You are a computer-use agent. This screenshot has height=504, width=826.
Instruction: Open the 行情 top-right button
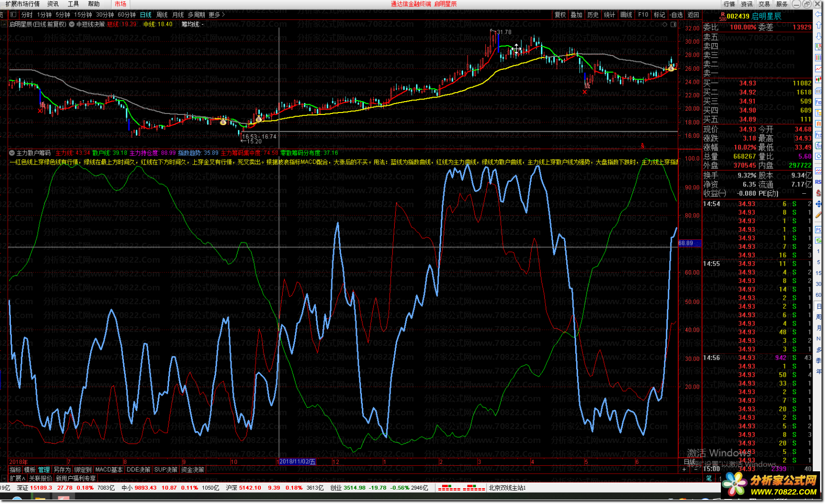729,4
